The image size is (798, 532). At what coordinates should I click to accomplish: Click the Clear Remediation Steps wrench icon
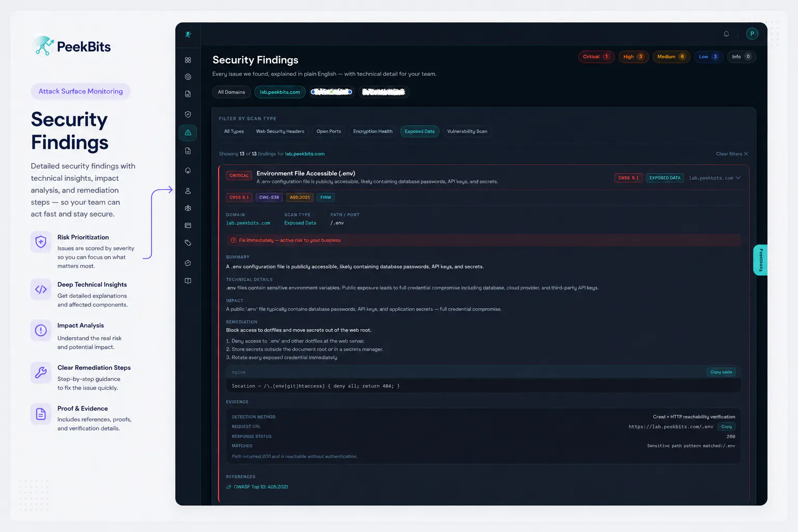tap(41, 372)
